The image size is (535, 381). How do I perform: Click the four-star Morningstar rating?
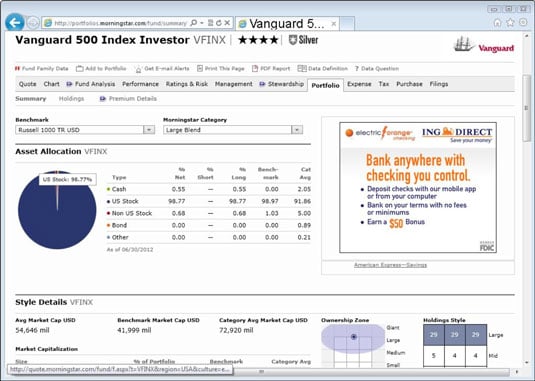(258, 40)
